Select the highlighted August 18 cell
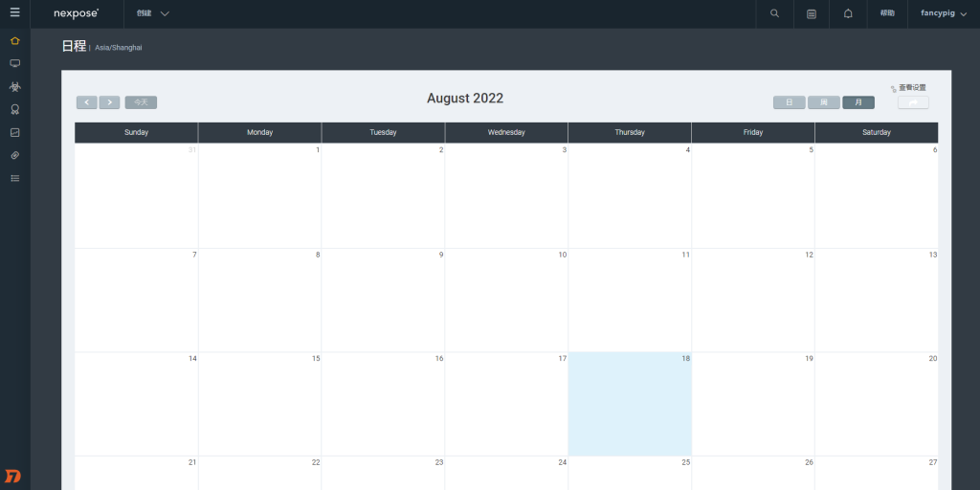 point(630,404)
